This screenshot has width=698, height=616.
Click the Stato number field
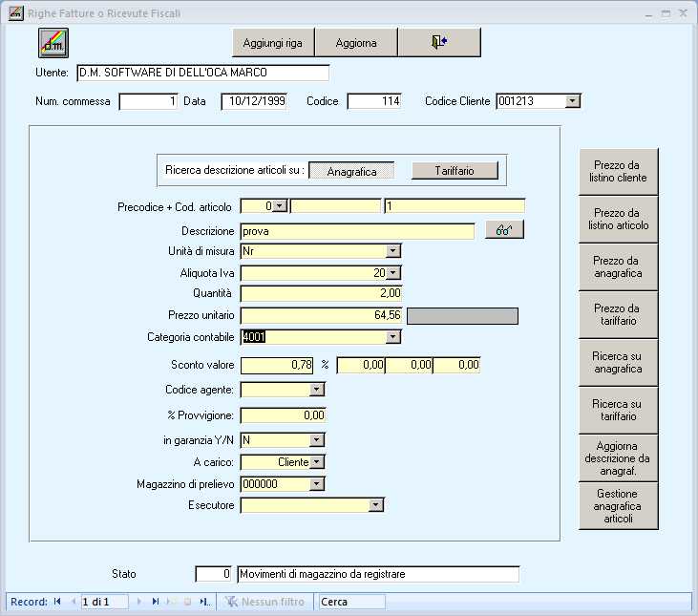pos(213,574)
